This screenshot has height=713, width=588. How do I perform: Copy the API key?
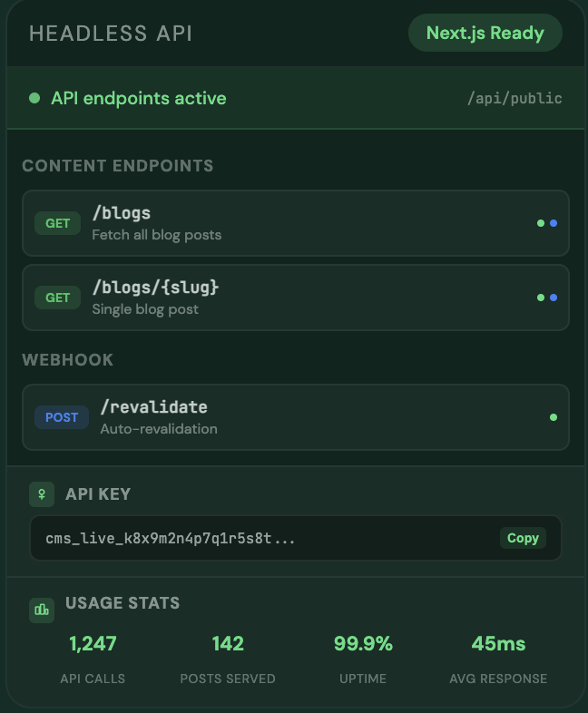pyautogui.click(x=523, y=538)
